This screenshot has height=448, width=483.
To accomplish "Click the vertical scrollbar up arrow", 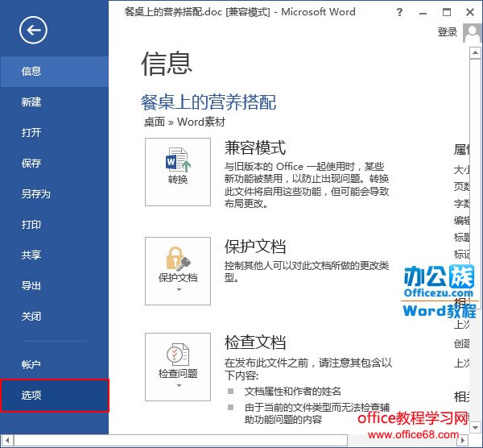I will point(475,53).
